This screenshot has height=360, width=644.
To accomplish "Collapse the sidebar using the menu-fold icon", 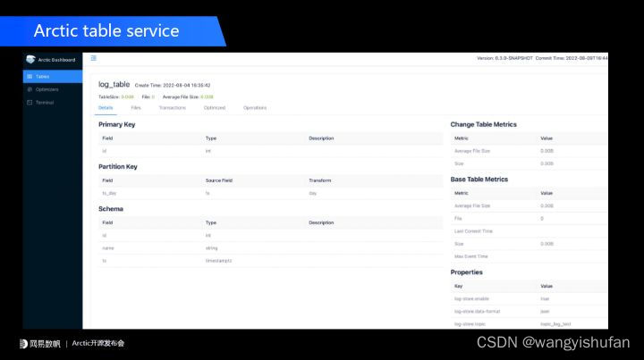I will click(x=94, y=58).
